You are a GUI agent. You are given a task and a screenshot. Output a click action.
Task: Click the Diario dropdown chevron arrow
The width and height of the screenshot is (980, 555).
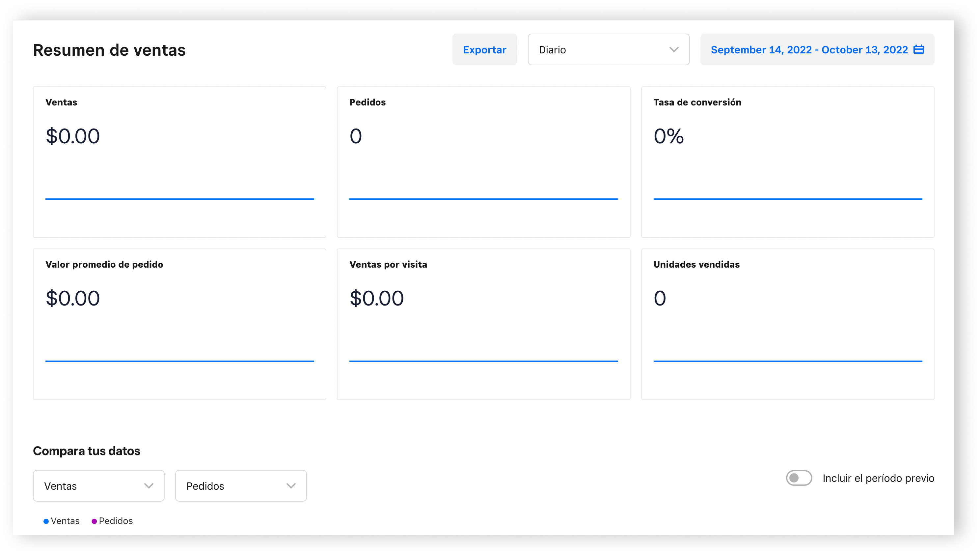[x=673, y=49]
